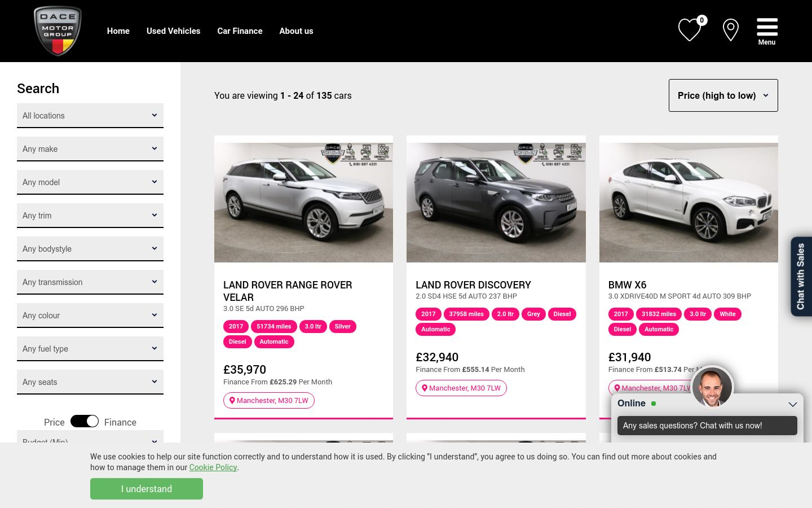
Task: Click the 37958 miles tag
Action: pyautogui.click(x=466, y=314)
